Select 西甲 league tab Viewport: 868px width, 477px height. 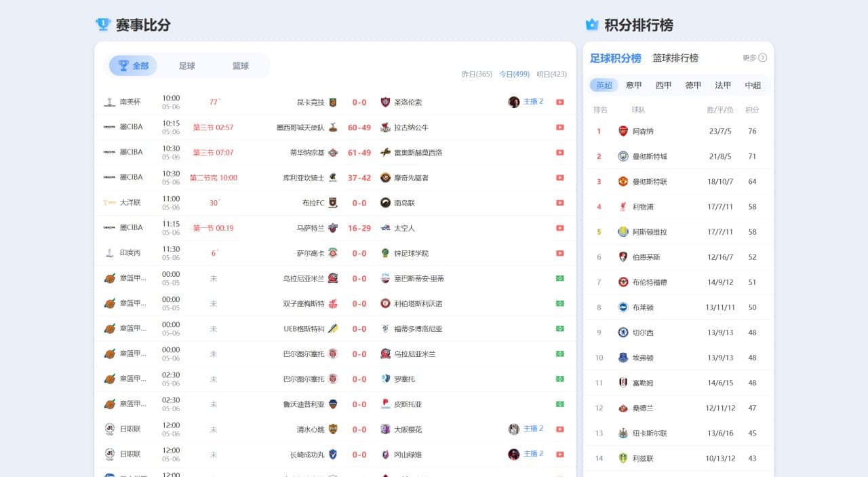[x=664, y=85]
